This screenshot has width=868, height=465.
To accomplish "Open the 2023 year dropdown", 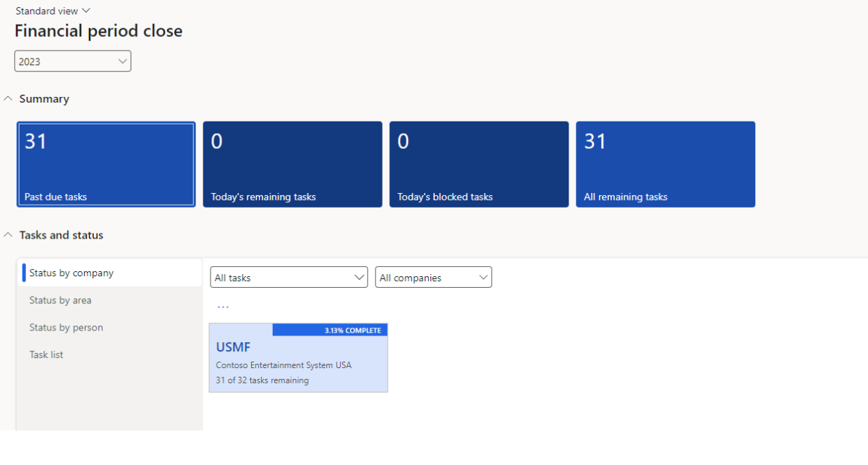I will (72, 61).
